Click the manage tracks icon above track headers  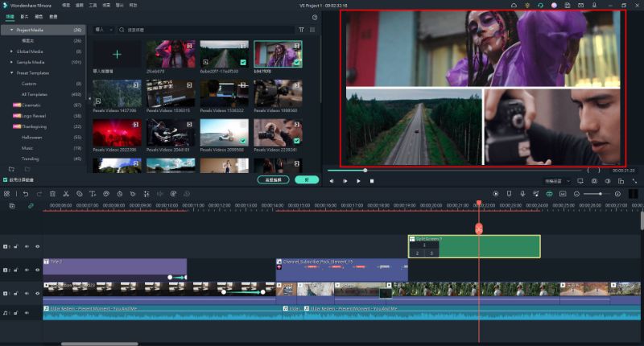click(x=12, y=206)
